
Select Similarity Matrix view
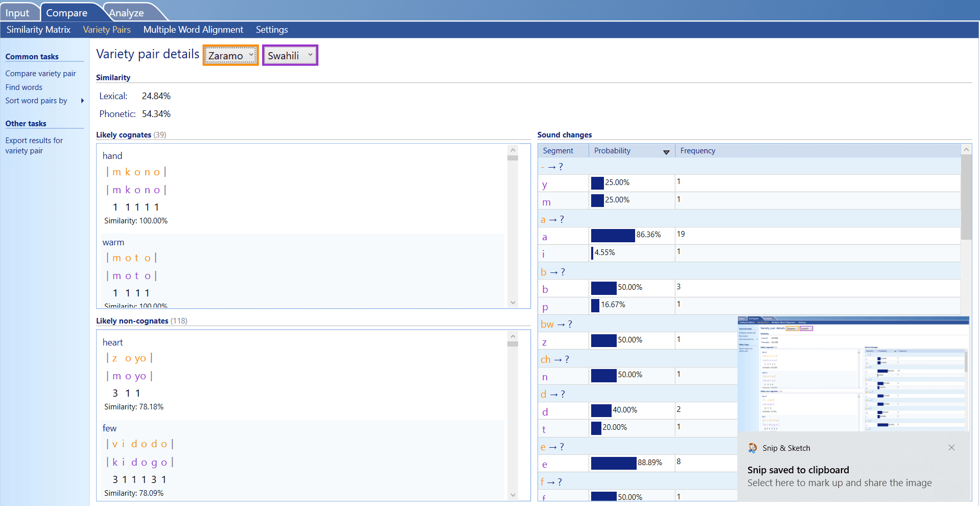click(38, 30)
